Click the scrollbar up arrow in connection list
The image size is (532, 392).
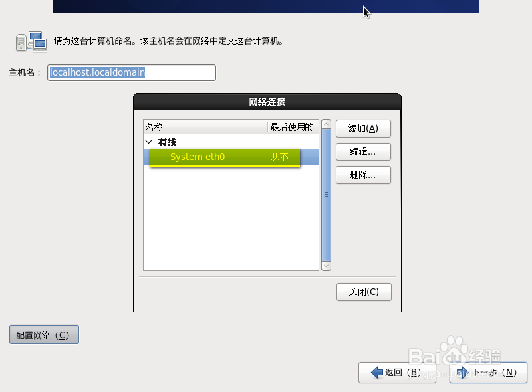click(327, 124)
